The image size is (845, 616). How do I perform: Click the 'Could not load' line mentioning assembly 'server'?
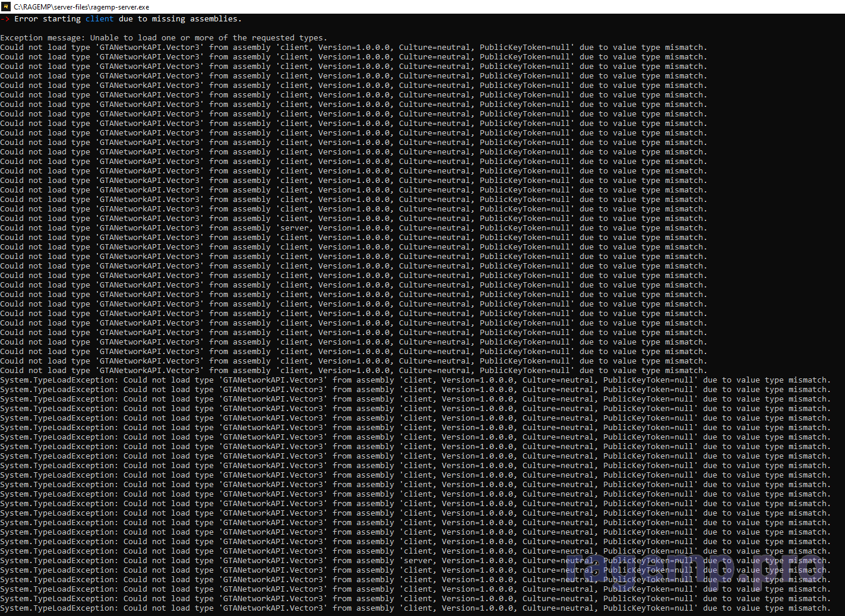click(x=354, y=228)
